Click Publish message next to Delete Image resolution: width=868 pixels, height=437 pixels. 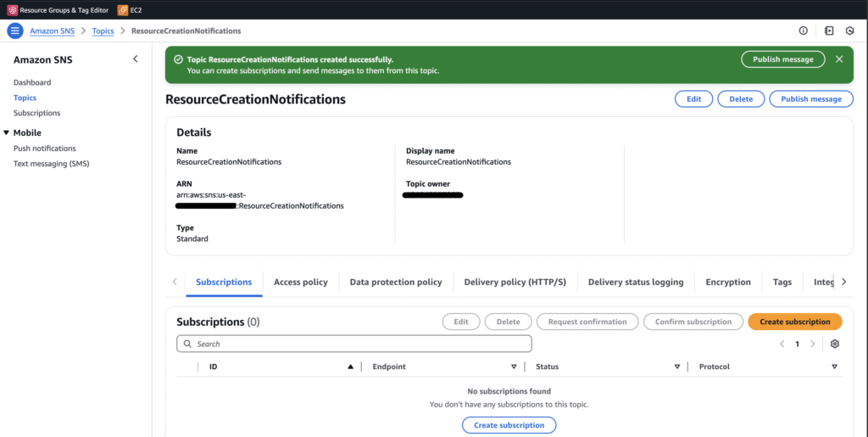[x=811, y=99]
